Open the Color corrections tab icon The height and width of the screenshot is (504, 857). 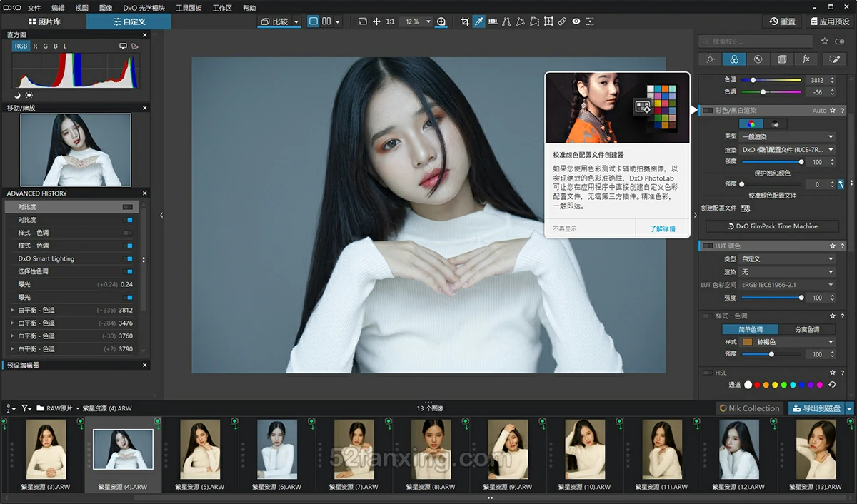(x=734, y=59)
